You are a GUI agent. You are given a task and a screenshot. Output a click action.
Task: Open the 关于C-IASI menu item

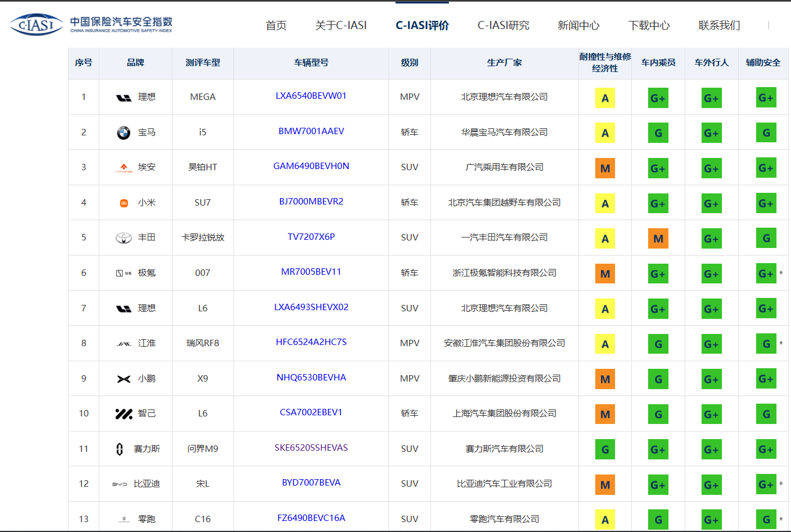tap(341, 26)
